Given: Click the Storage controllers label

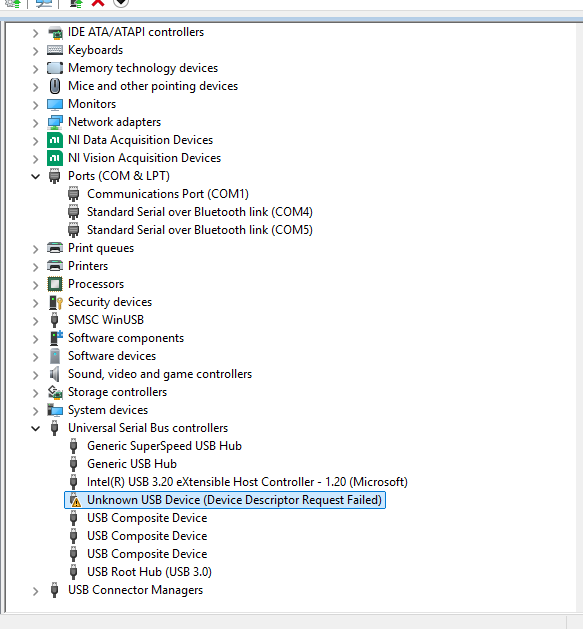Looking at the screenshot, I should pos(117,392).
